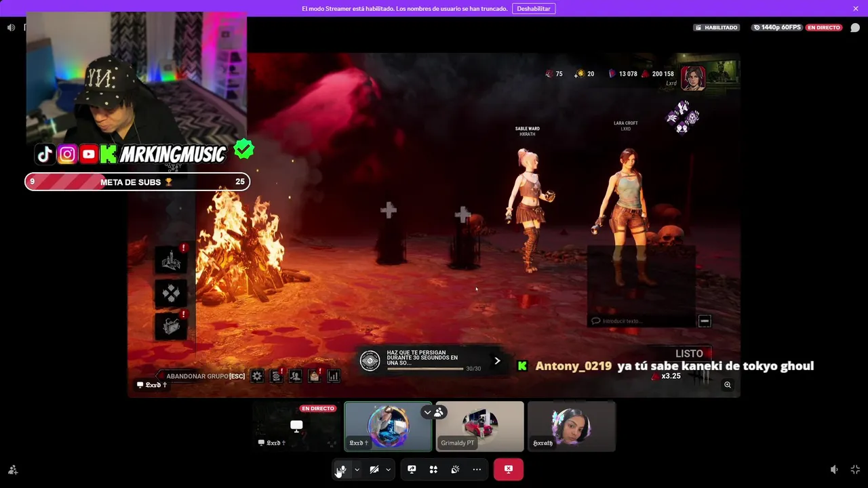Select the Lxrd live stream thumbnail
The width and height of the screenshot is (868, 488).
(296, 426)
